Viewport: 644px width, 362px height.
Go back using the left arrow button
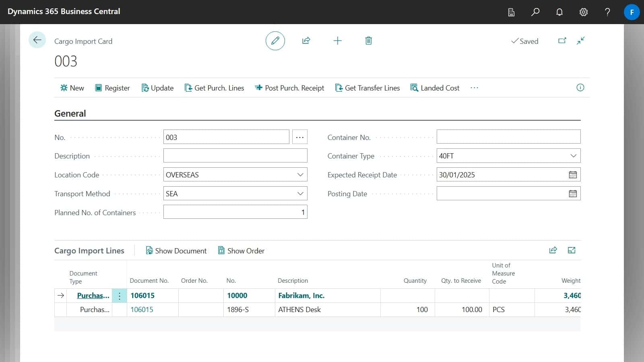pos(37,40)
